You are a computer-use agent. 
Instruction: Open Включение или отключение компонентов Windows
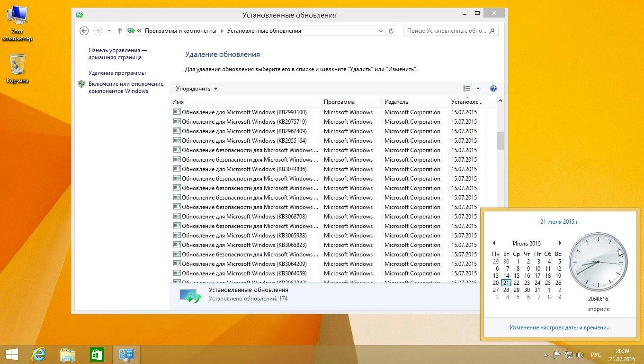(126, 87)
